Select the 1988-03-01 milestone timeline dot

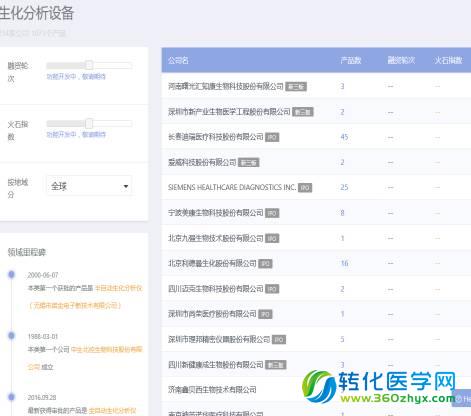point(11,336)
